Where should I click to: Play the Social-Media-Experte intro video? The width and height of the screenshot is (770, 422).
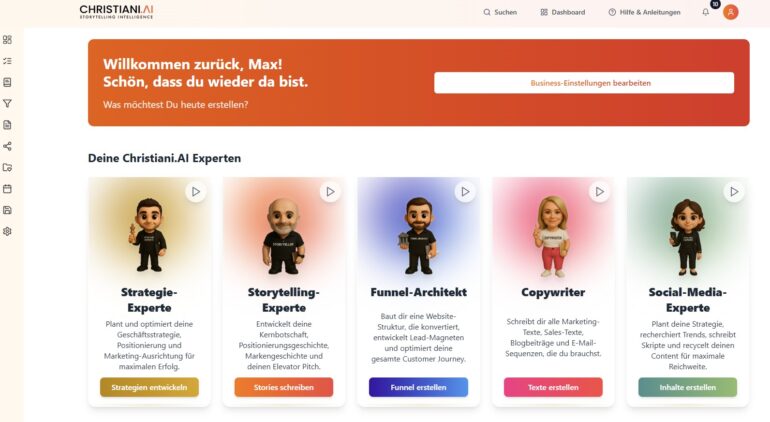[734, 192]
